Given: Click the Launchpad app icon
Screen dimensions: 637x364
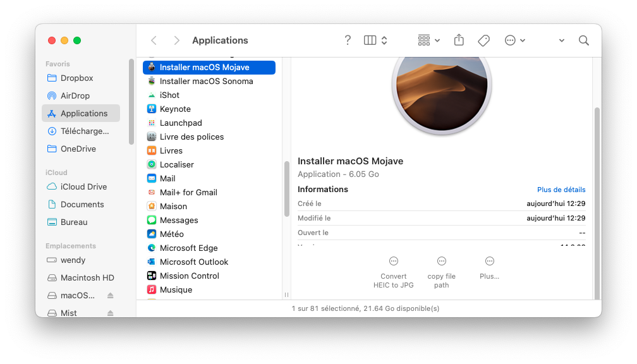Looking at the screenshot, I should pos(152,123).
